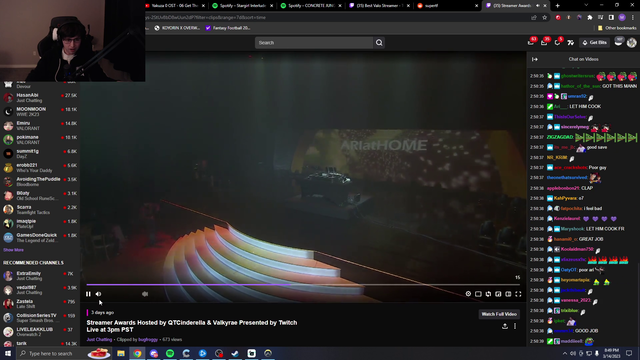Open CollisionSeriesTV recommended channel
Image resolution: width=640 pixels, height=360 pixels.
40,318
